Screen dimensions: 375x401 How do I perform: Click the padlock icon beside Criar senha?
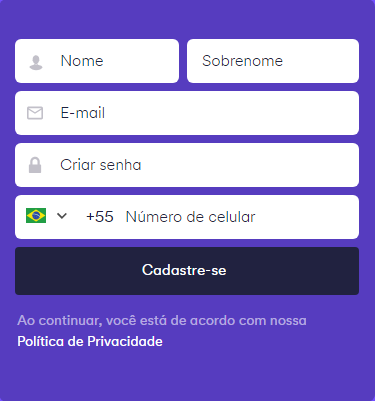coord(35,165)
